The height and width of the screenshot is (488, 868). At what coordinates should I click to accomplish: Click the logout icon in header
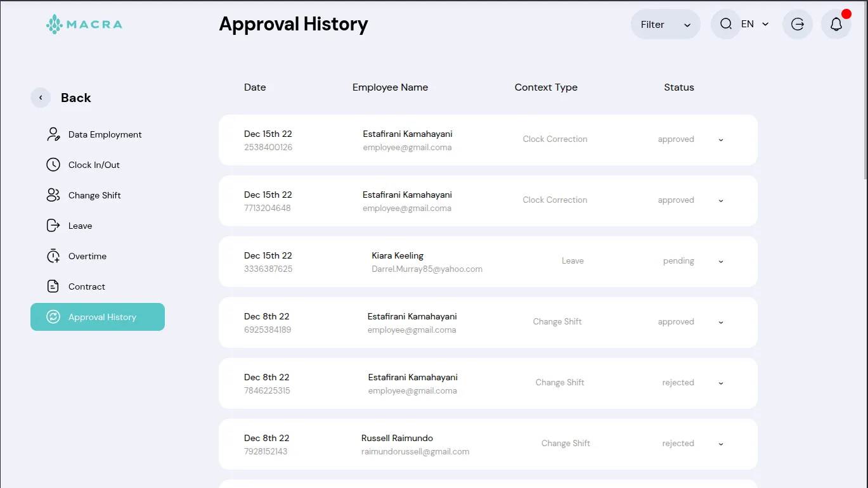(798, 25)
